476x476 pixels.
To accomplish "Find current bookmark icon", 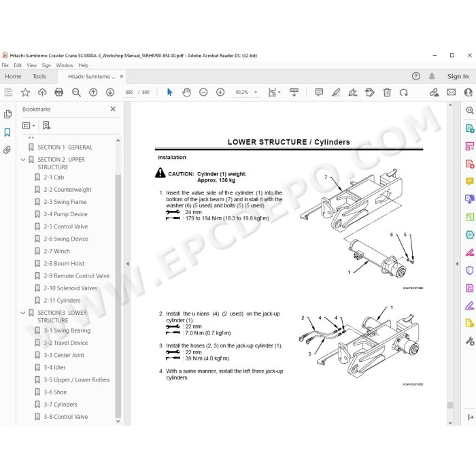I will [x=46, y=125].
